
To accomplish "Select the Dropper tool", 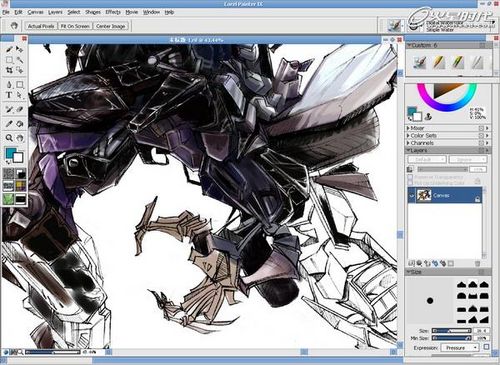I will click(9, 124).
